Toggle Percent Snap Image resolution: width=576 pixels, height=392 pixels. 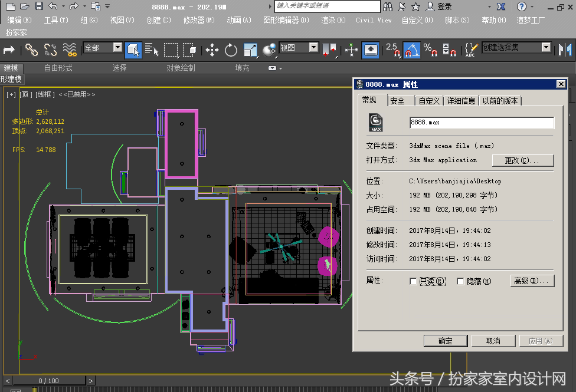pos(431,50)
